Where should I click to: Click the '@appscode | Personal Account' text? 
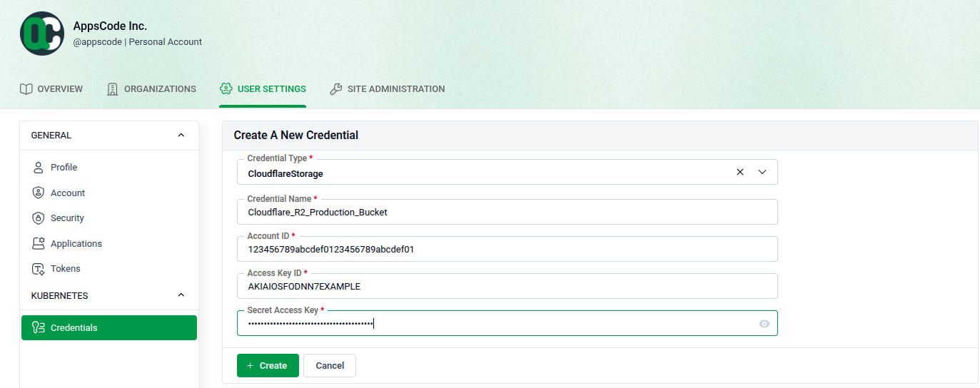point(137,42)
